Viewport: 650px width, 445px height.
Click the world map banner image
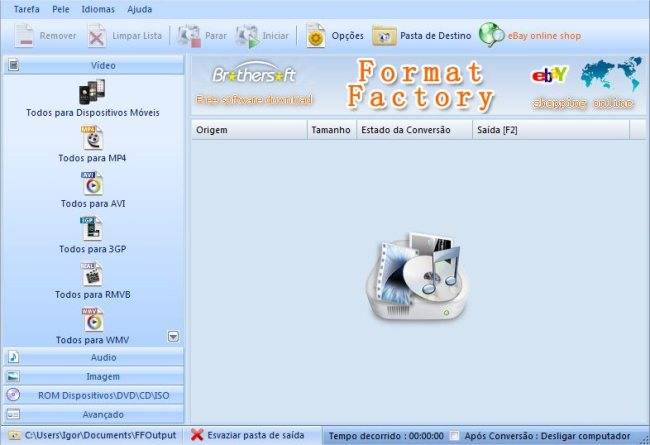click(x=611, y=74)
